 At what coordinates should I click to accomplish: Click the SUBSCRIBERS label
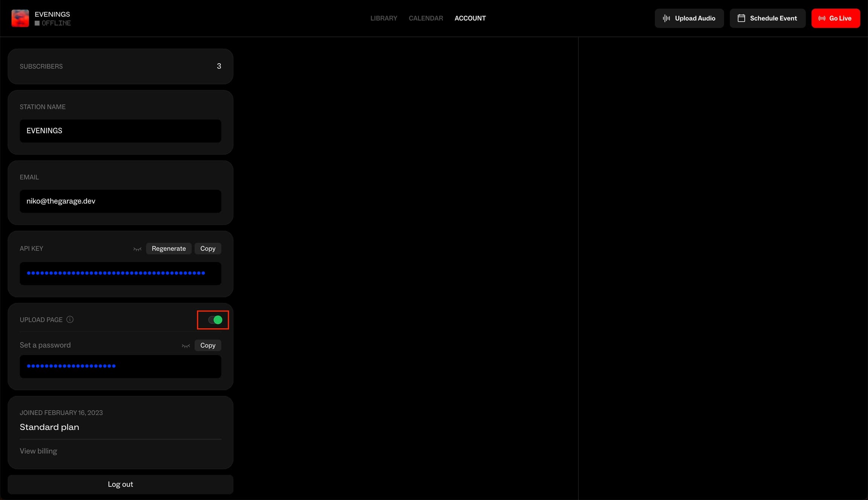(41, 66)
